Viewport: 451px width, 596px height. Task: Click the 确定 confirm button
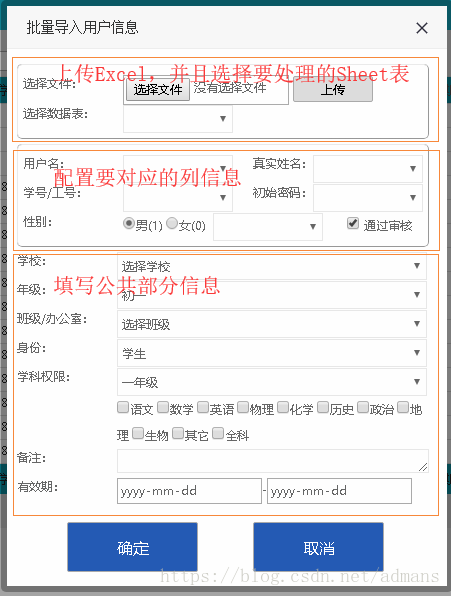coord(133,547)
